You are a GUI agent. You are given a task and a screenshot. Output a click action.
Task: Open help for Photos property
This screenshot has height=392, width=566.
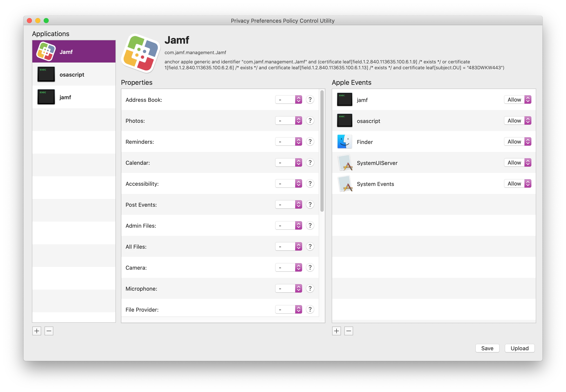tap(310, 121)
